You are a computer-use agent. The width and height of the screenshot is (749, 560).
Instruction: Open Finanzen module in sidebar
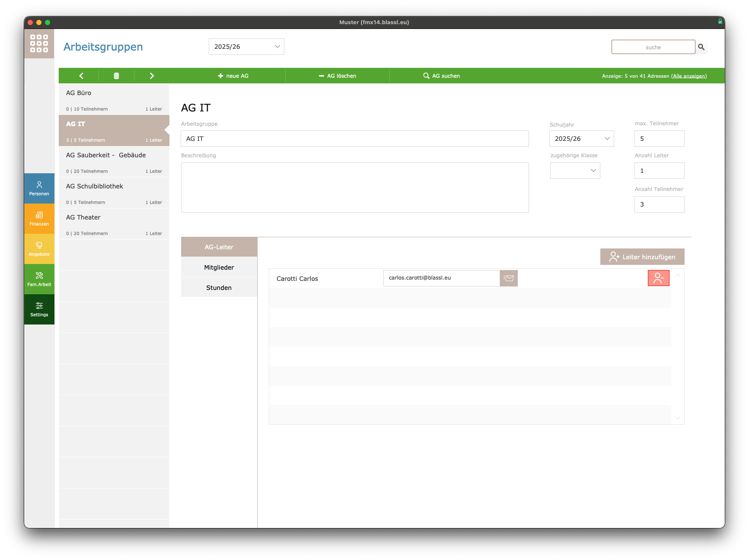pyautogui.click(x=39, y=219)
